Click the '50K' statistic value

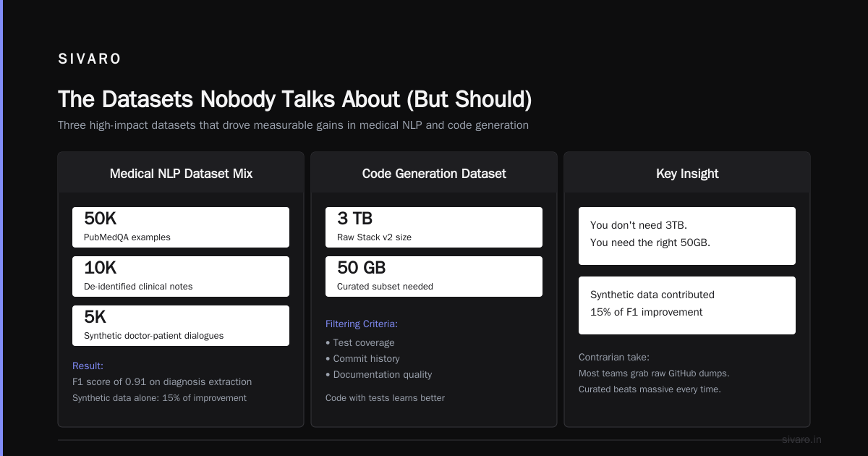pos(101,219)
